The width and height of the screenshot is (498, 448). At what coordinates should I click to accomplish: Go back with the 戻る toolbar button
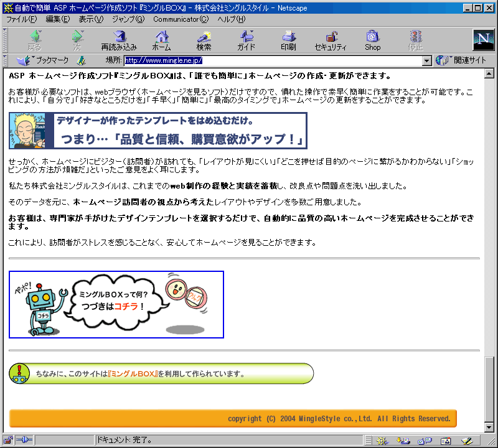[x=35, y=40]
